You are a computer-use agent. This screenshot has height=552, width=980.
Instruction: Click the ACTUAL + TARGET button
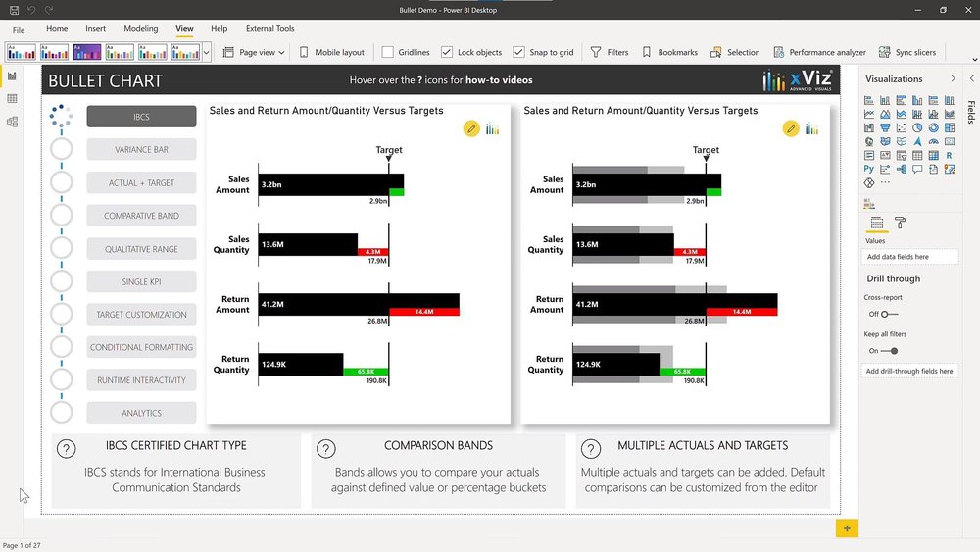(x=141, y=182)
